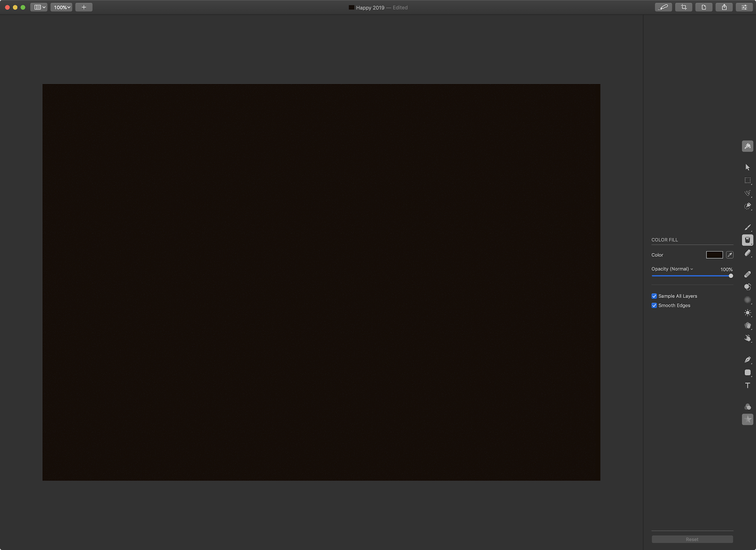Toggle the tool options sliders button
Screen dimensions: 756x550
pyautogui.click(x=744, y=7)
